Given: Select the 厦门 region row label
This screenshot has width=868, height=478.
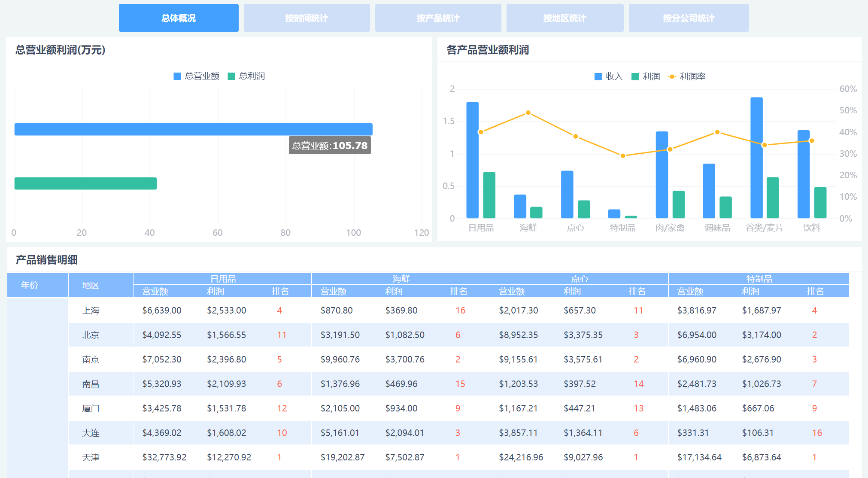Looking at the screenshot, I should coord(91,408).
